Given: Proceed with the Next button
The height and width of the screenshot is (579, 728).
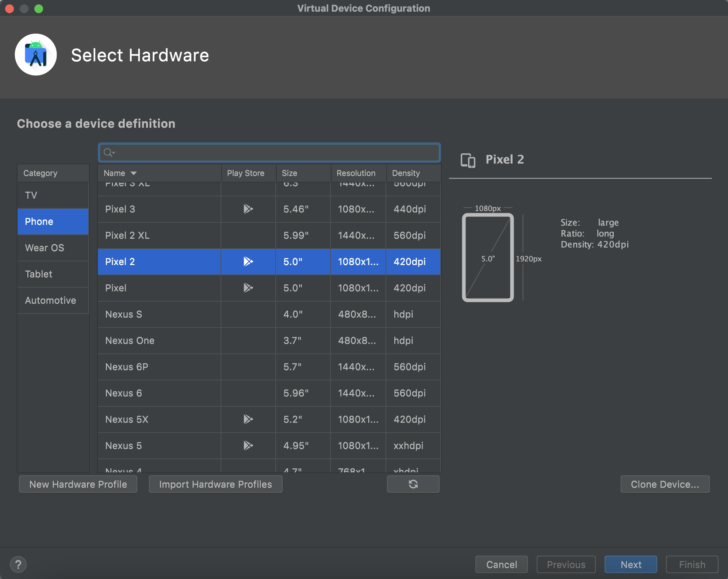Looking at the screenshot, I should pyautogui.click(x=631, y=564).
